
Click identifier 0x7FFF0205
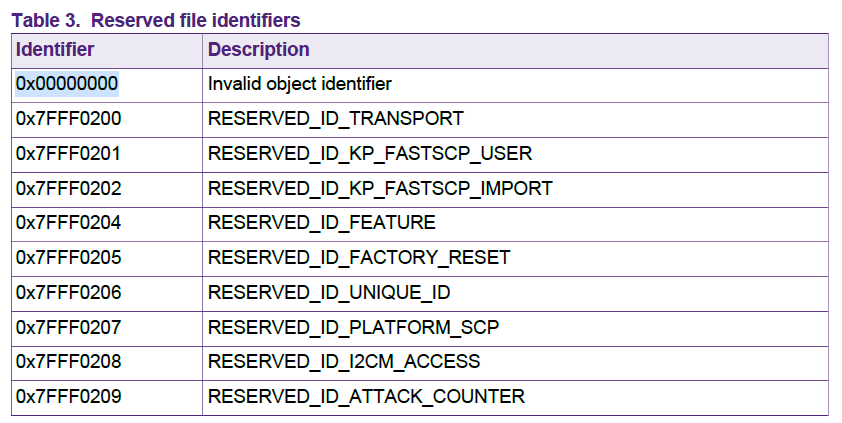point(68,258)
